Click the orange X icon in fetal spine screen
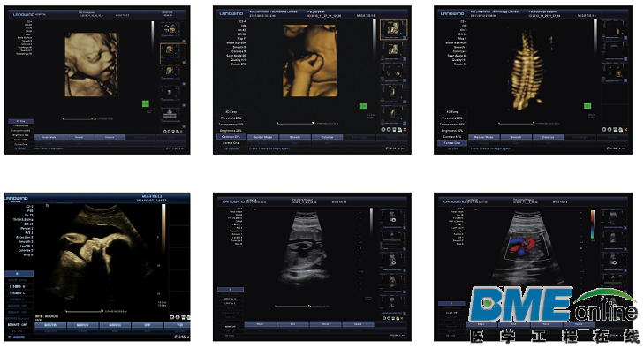This screenshot has height=349, width=644. tap(625, 129)
